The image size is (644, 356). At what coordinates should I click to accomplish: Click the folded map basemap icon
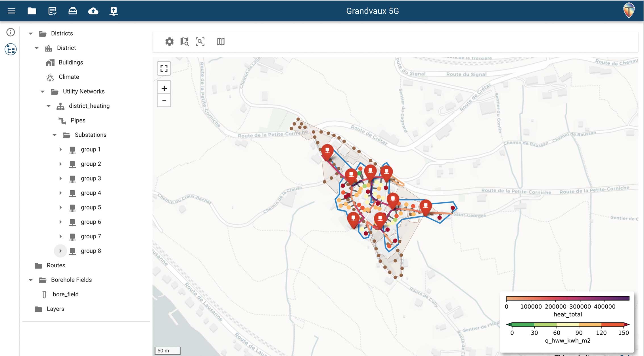(220, 42)
